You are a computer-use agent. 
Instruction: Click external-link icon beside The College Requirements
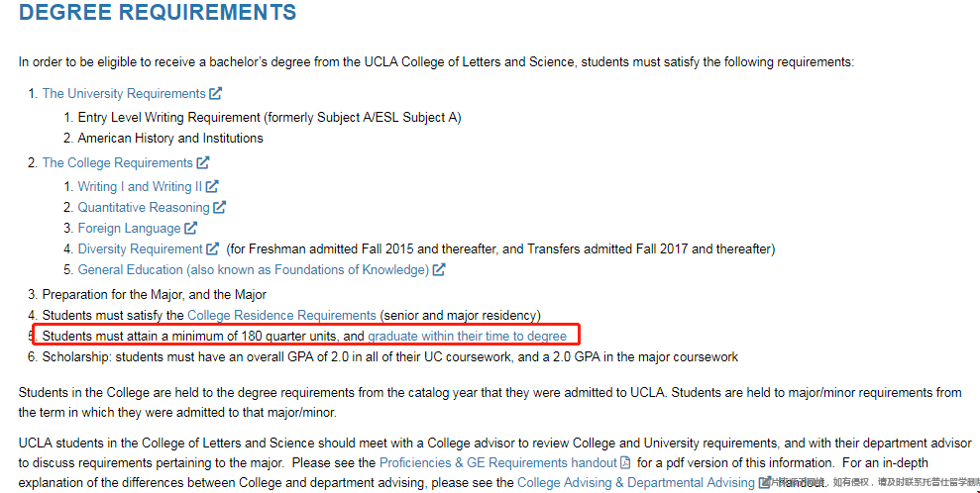click(203, 163)
